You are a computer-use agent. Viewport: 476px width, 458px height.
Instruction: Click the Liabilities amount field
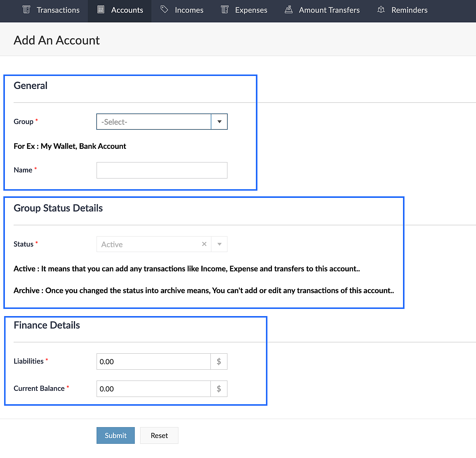click(x=154, y=361)
